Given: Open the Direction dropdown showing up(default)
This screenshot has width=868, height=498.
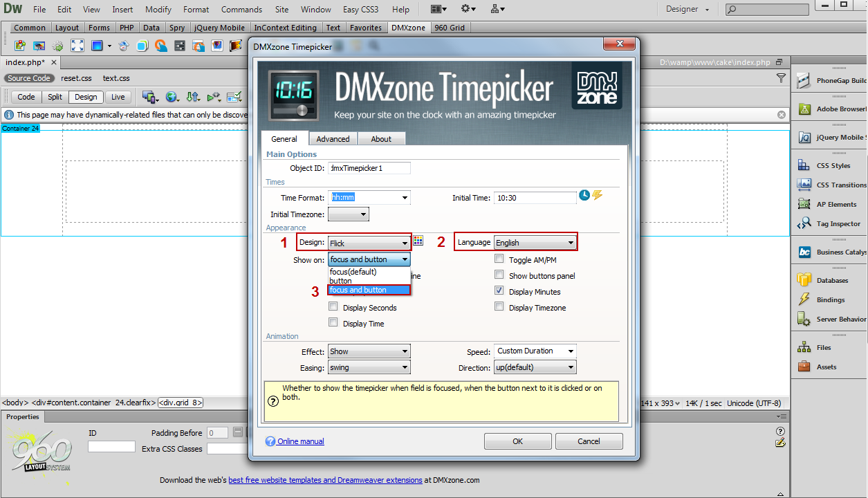Looking at the screenshot, I should pyautogui.click(x=535, y=367).
